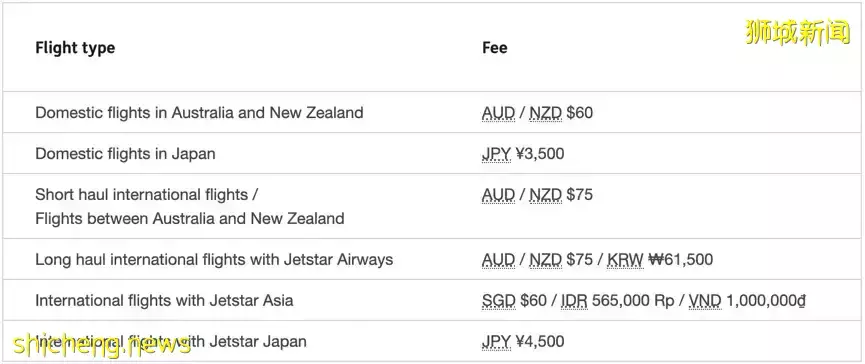Click IDR abbreviation beside 565,000 Rp
The width and height of the screenshot is (865, 364).
point(574,301)
